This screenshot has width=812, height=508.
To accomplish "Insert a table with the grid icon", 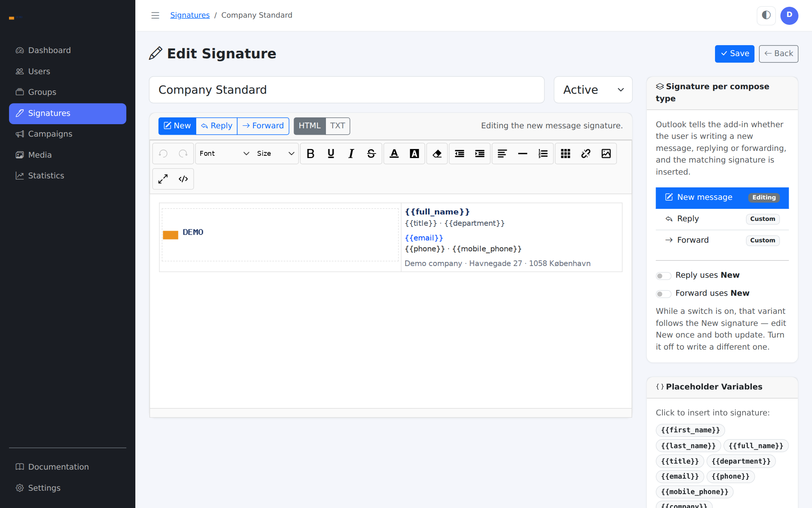I will (565, 154).
